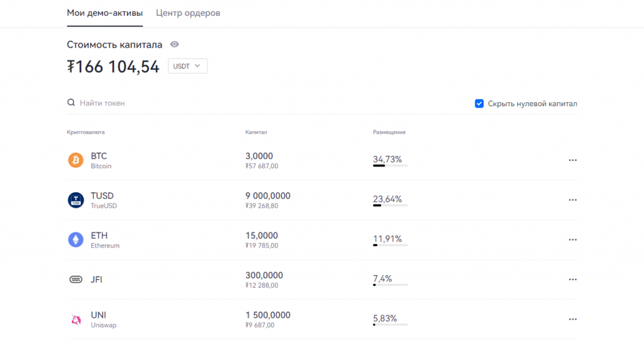Open the three-dot menu for JFI

[572, 279]
